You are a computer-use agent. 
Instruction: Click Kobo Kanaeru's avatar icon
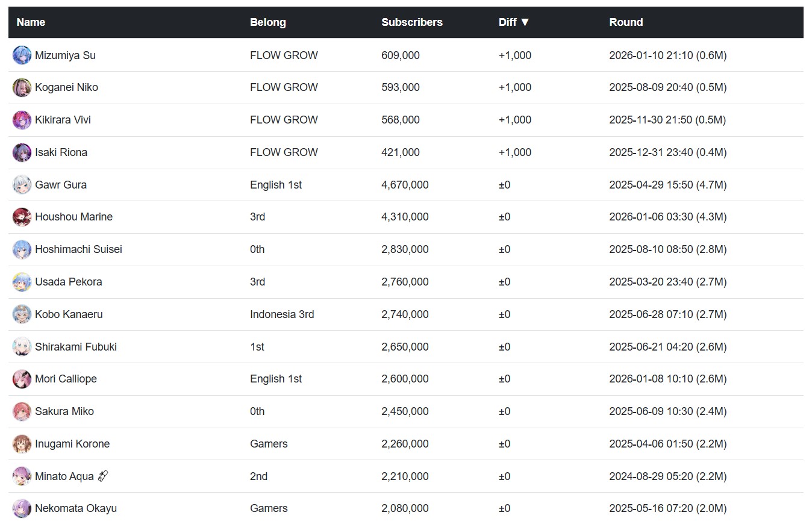(22, 314)
